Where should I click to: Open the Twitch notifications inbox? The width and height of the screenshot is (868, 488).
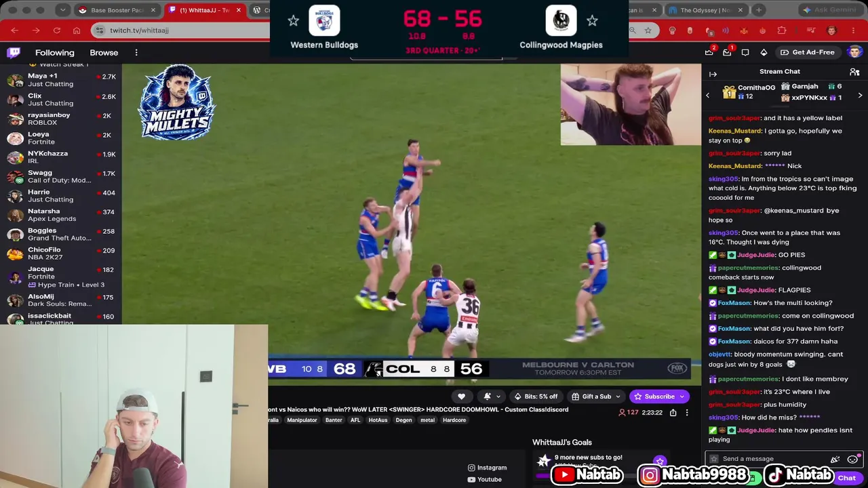click(x=727, y=53)
